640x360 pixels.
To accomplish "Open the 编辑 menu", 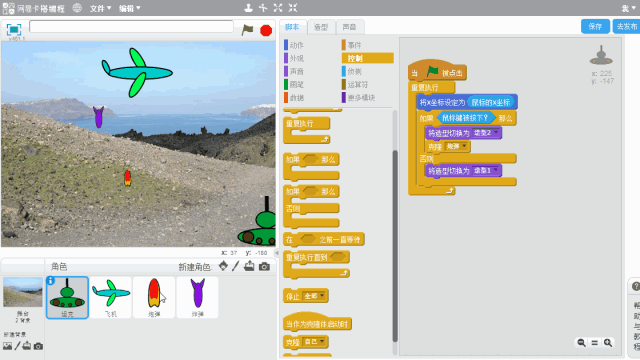I will 129,8.
